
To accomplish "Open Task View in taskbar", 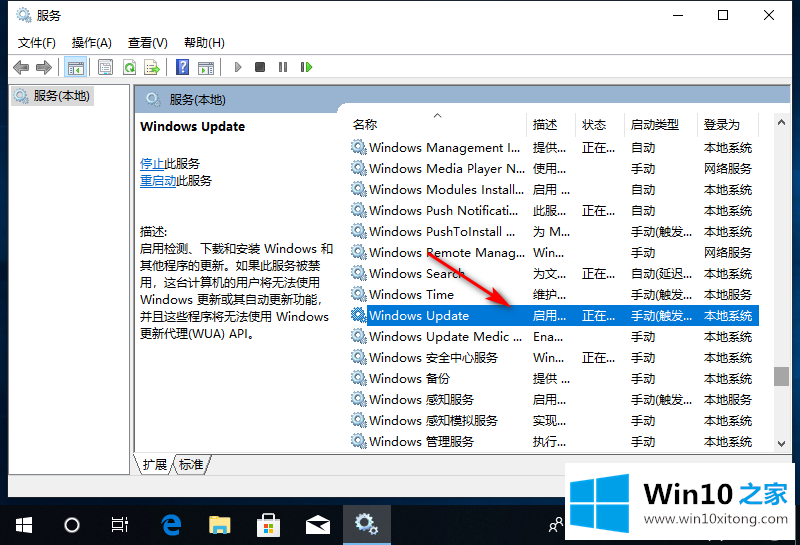I will point(119,525).
